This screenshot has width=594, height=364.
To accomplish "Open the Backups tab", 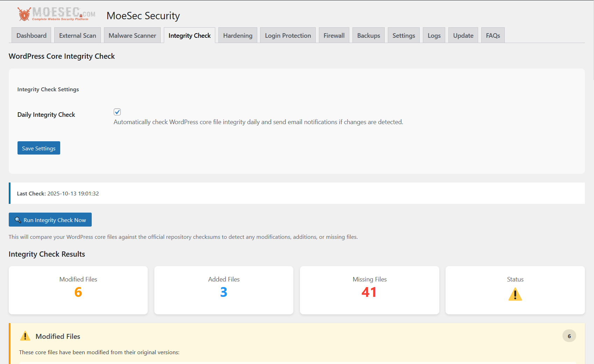I will point(369,36).
